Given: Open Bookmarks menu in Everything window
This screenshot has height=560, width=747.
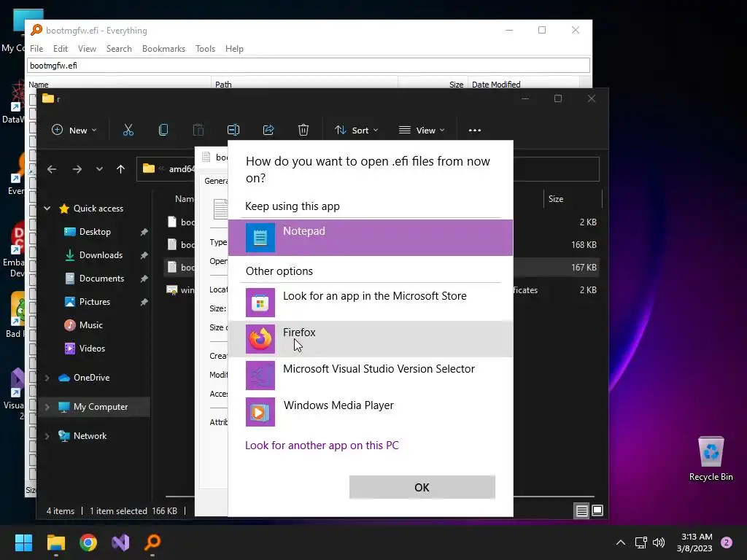Looking at the screenshot, I should [x=163, y=49].
